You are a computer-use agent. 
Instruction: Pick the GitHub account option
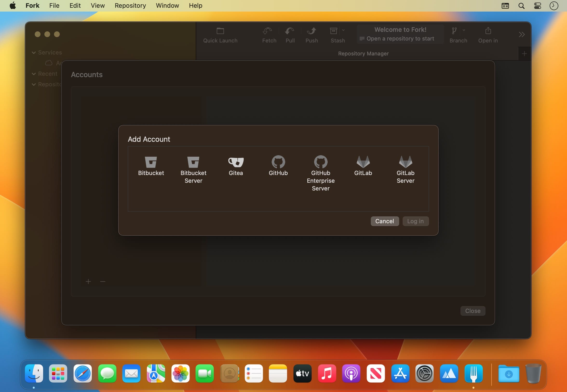278,162
